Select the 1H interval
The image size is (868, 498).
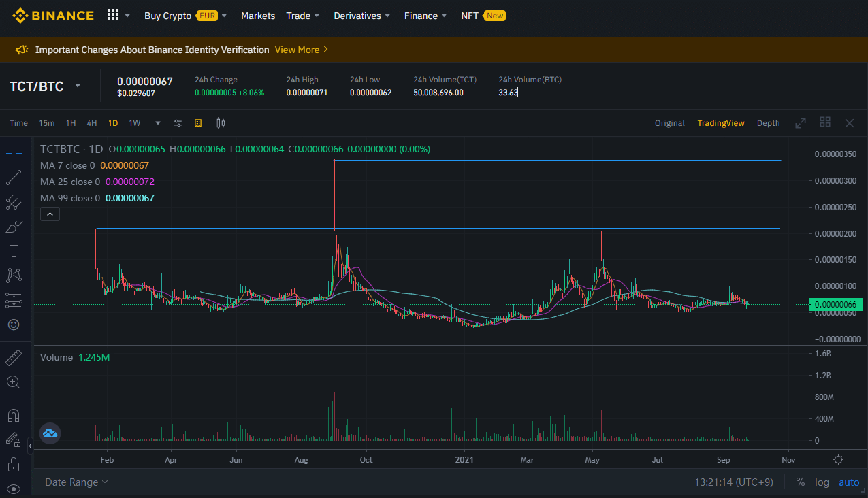click(x=71, y=123)
